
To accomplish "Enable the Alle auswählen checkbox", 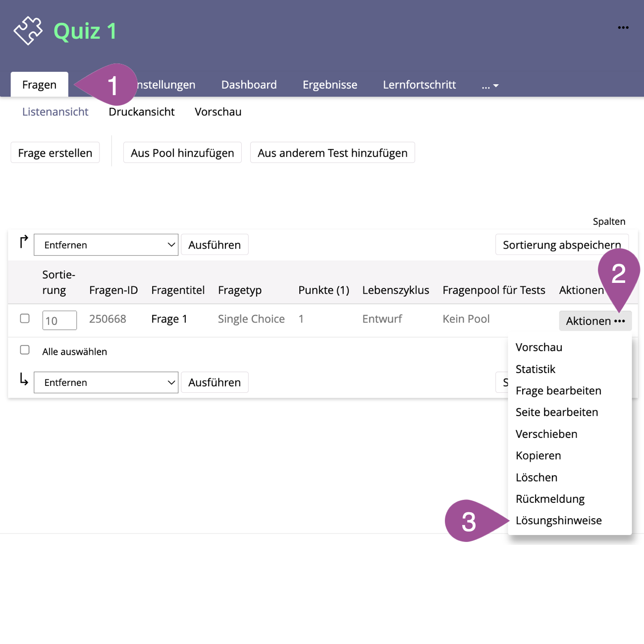I will [x=25, y=350].
